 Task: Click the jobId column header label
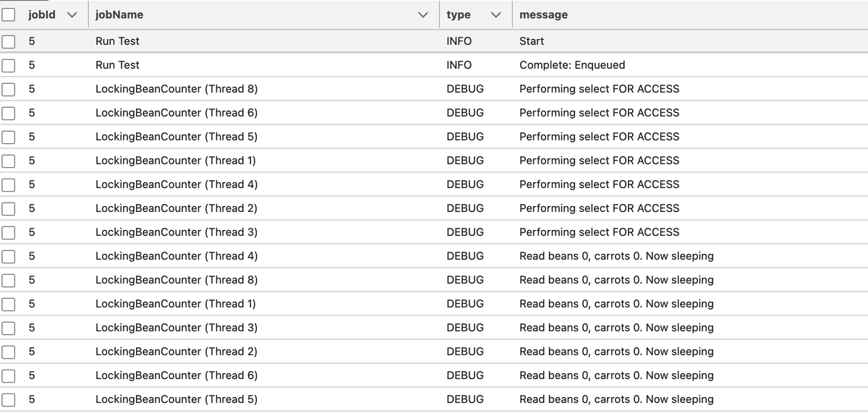pos(42,14)
